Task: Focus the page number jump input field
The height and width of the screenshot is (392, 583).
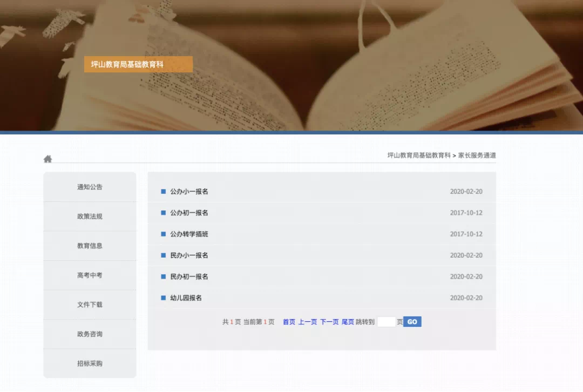Action: (x=387, y=322)
